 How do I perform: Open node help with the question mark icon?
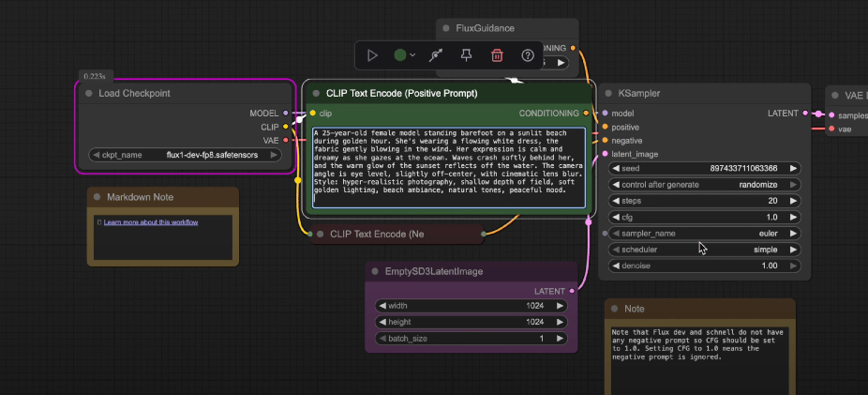(528, 55)
